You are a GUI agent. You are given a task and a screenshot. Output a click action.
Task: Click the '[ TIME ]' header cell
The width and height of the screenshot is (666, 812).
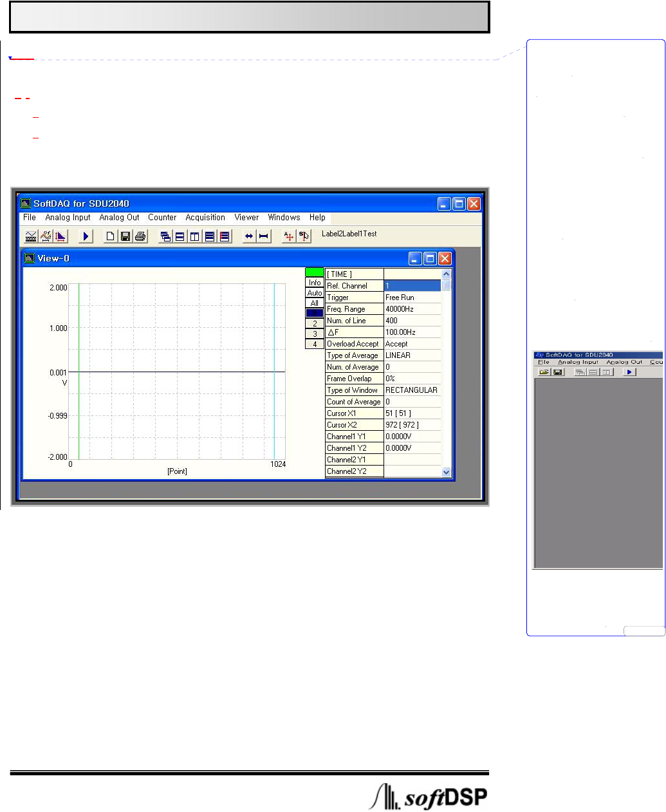[x=355, y=274]
